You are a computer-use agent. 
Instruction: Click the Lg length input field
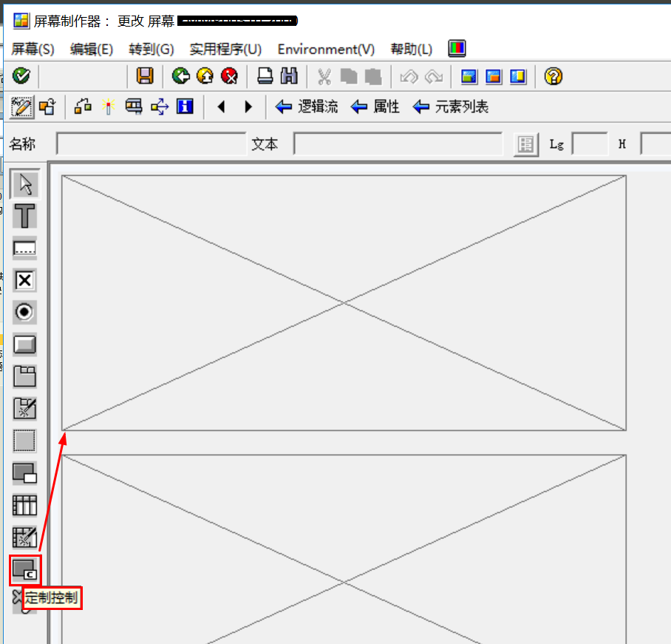(x=590, y=143)
